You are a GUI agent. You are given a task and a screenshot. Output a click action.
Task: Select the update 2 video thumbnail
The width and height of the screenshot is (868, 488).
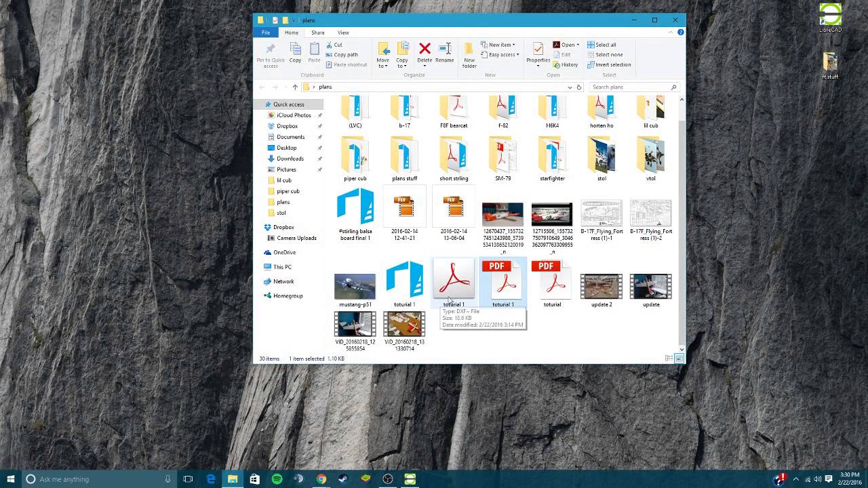[x=601, y=290]
